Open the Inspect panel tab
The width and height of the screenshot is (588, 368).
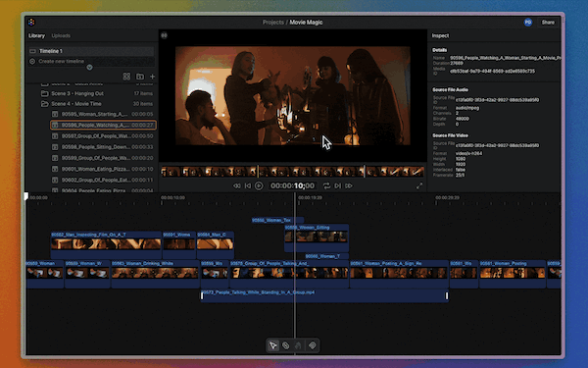click(440, 35)
